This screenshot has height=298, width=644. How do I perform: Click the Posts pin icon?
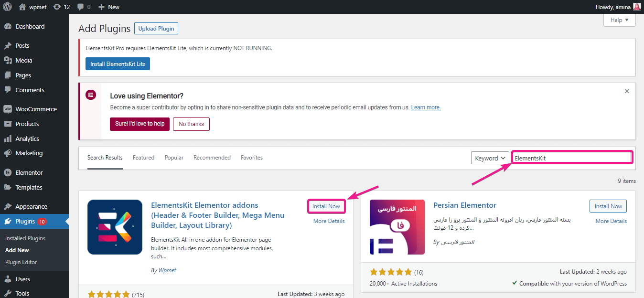click(x=8, y=46)
